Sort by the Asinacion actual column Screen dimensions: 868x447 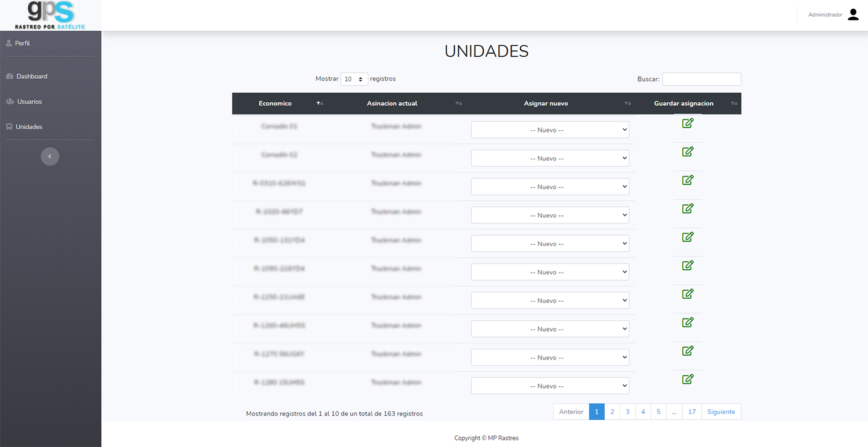392,104
